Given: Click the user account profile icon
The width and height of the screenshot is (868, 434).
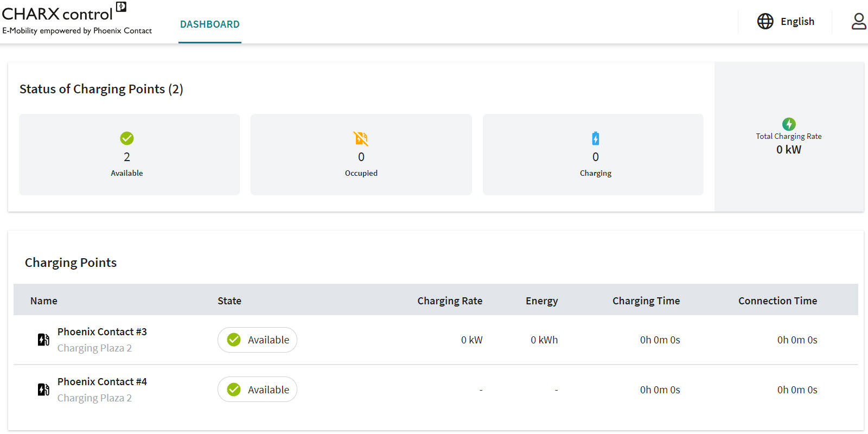Looking at the screenshot, I should tap(858, 22).
